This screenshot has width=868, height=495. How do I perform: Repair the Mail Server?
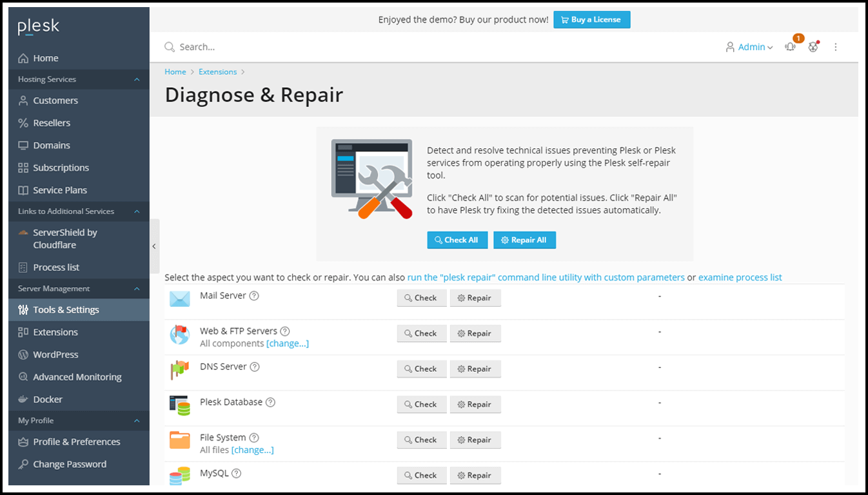475,298
